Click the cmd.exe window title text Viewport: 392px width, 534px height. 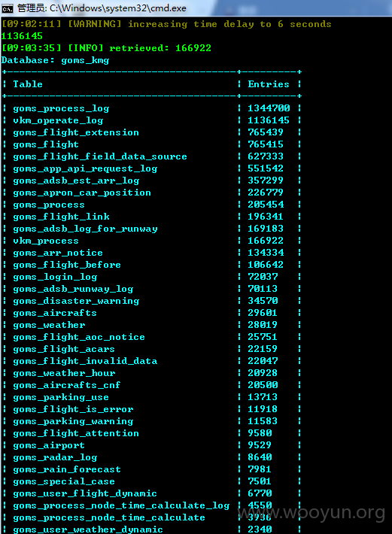click(x=102, y=8)
